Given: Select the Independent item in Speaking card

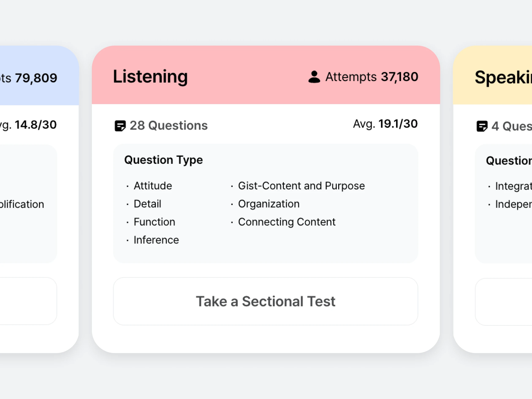Looking at the screenshot, I should coord(512,204).
